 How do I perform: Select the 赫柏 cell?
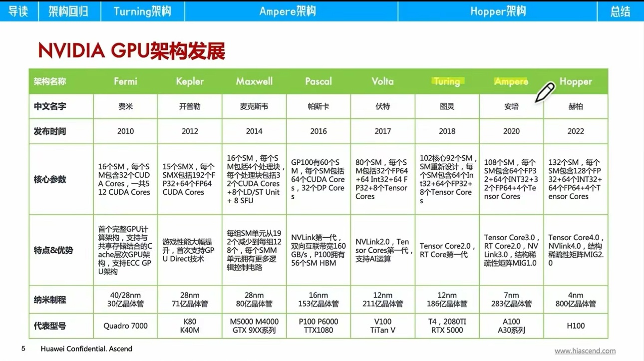tap(576, 106)
